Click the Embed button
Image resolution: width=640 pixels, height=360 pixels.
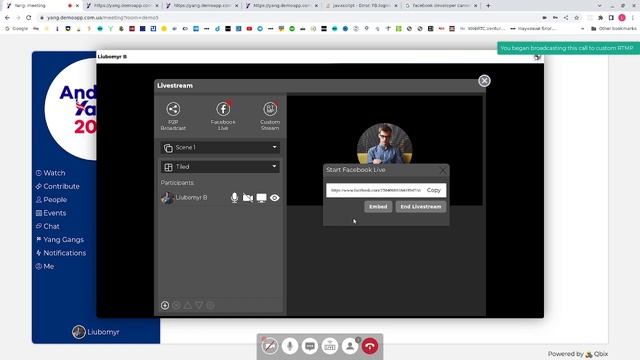coord(378,207)
